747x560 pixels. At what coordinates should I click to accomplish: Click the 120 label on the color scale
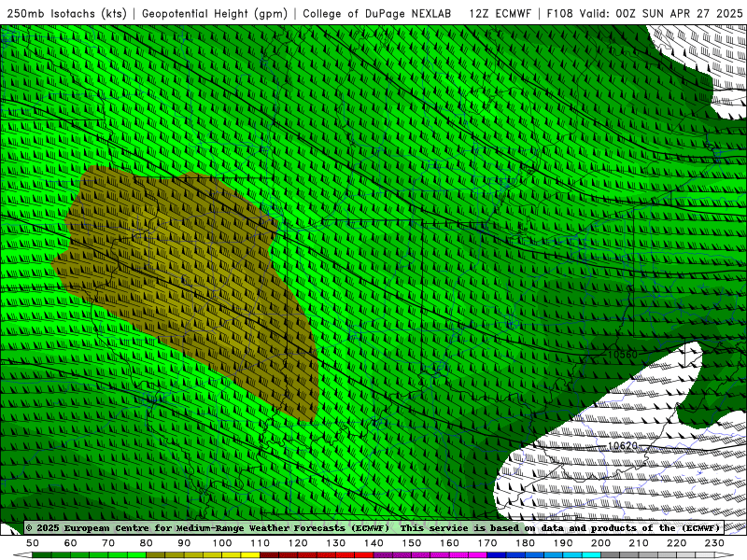(298, 543)
